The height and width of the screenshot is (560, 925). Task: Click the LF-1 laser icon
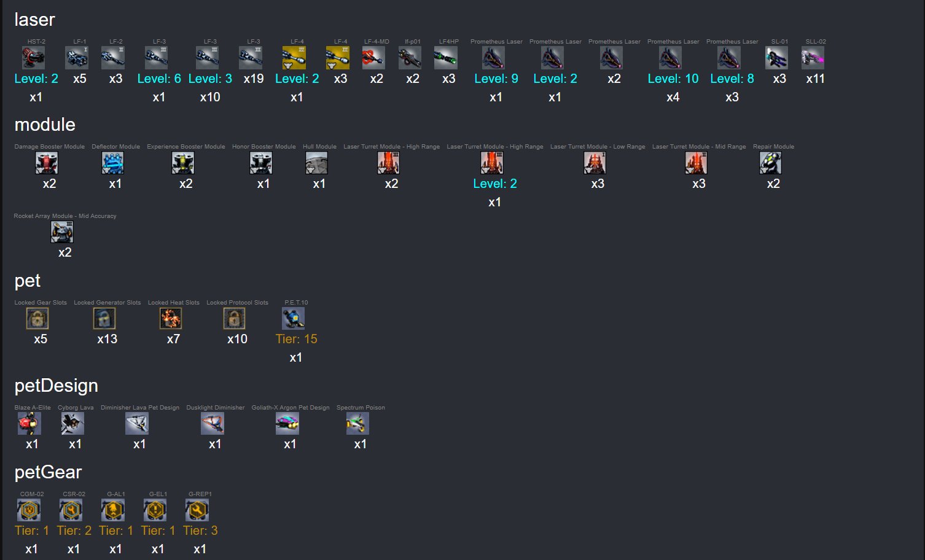(77, 58)
